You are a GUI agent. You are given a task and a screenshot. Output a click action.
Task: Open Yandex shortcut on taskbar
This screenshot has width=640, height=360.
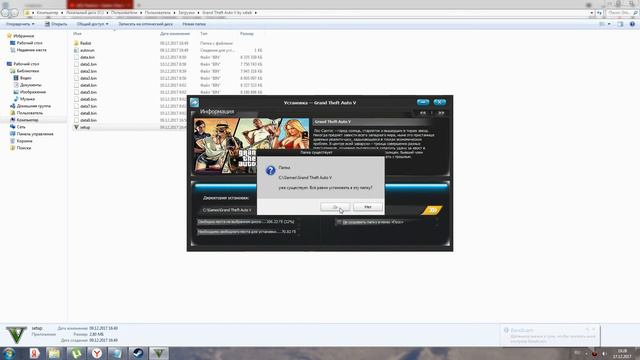pos(34,353)
